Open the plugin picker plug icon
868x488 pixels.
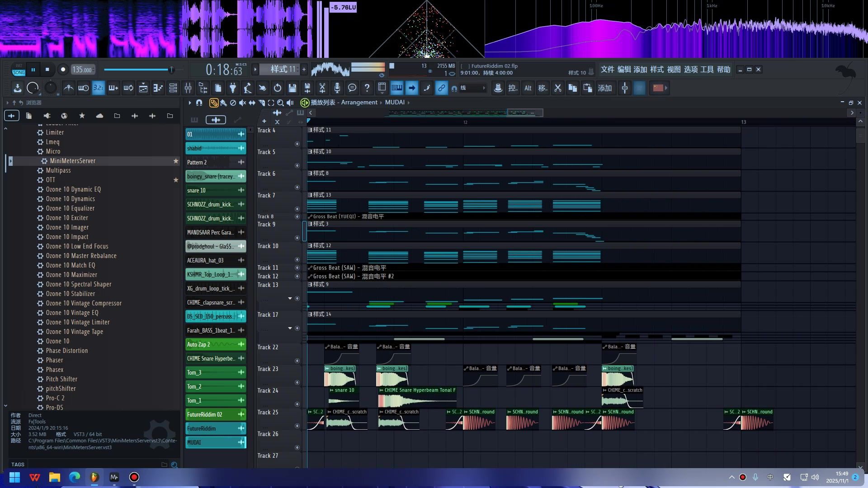[x=233, y=88]
